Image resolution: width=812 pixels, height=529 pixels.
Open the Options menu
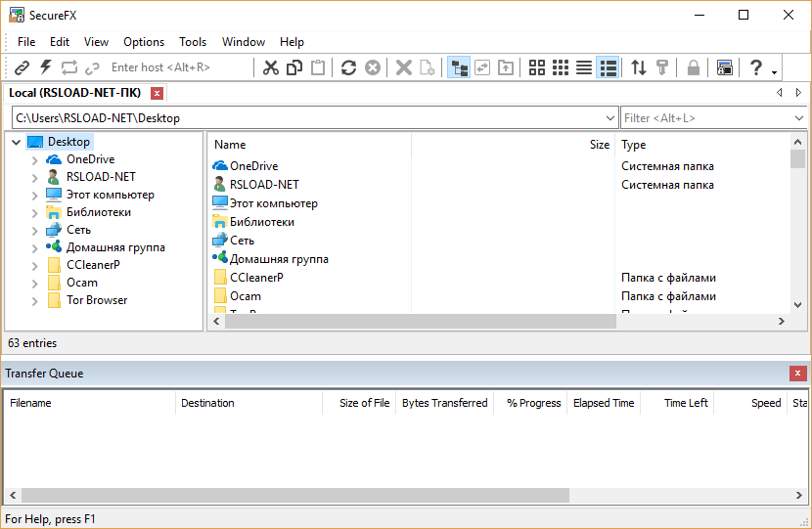tap(144, 42)
